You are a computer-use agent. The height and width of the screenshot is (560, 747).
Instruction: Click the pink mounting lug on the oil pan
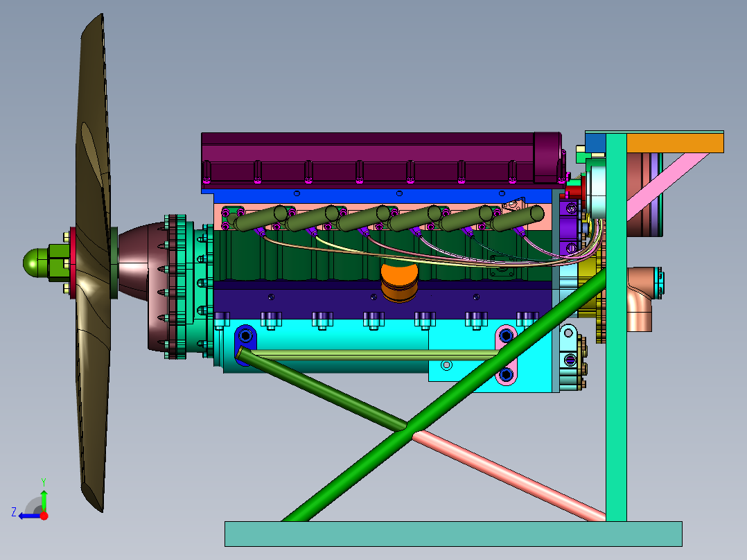tap(506, 355)
